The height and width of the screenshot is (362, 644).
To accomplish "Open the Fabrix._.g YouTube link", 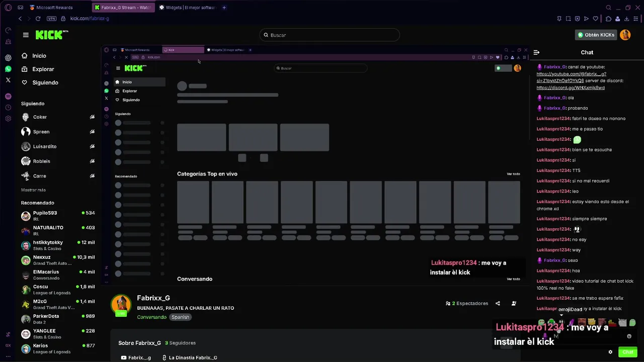I will click(x=136, y=357).
